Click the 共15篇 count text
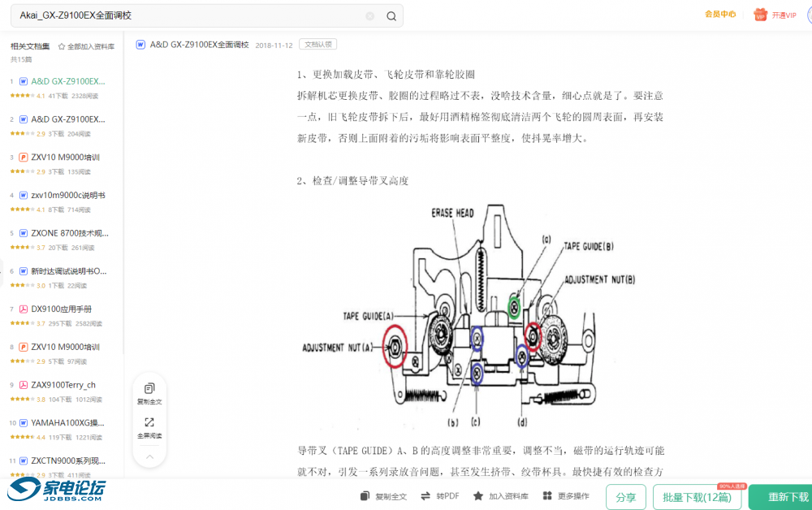Screen dimensions: 812x510 pos(21,59)
